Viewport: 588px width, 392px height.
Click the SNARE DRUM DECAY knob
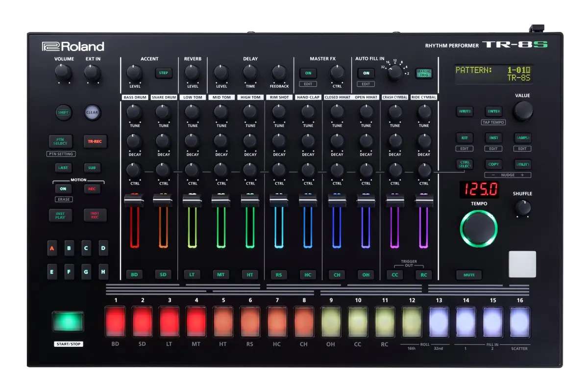click(x=163, y=141)
